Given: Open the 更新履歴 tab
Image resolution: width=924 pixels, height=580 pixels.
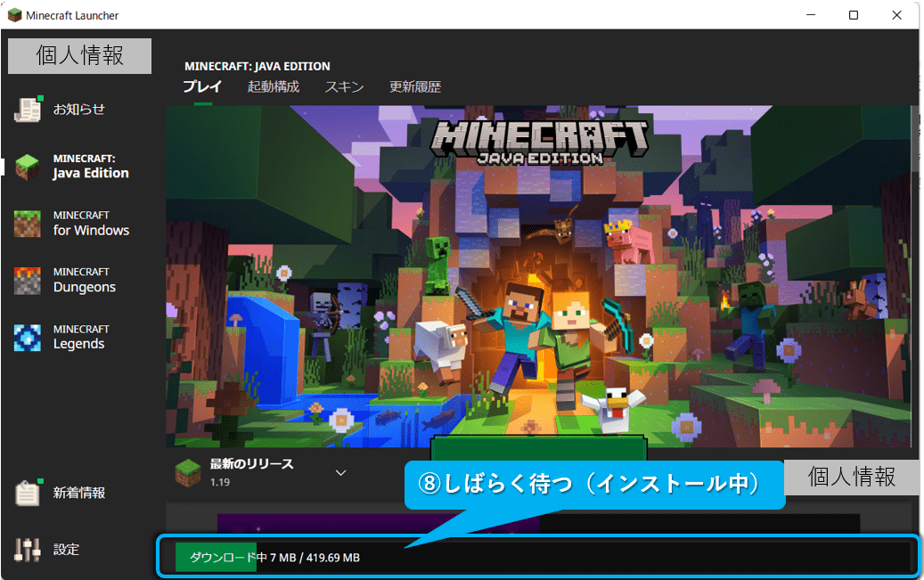Looking at the screenshot, I should coord(415,86).
